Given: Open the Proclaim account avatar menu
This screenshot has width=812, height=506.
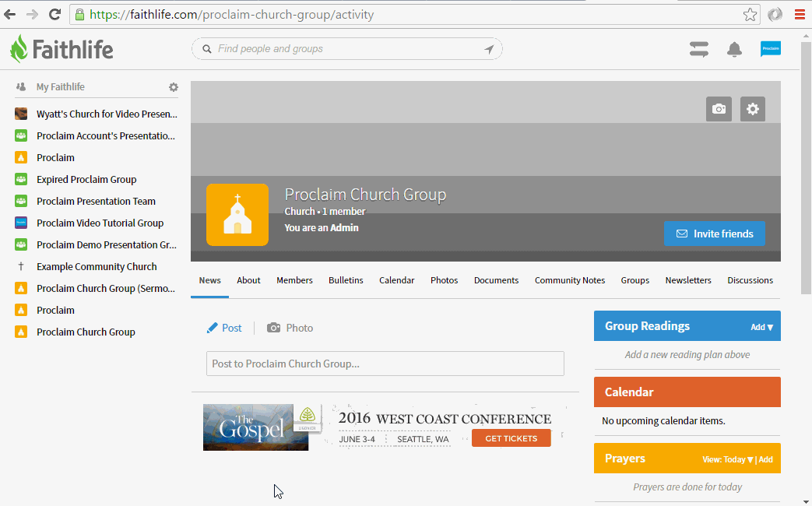Looking at the screenshot, I should point(771,49).
